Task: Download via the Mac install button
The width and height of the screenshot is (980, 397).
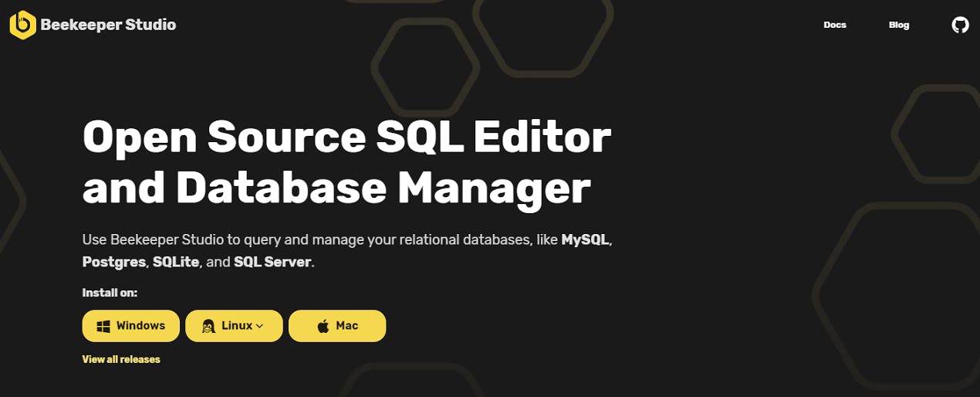Action: tap(337, 326)
